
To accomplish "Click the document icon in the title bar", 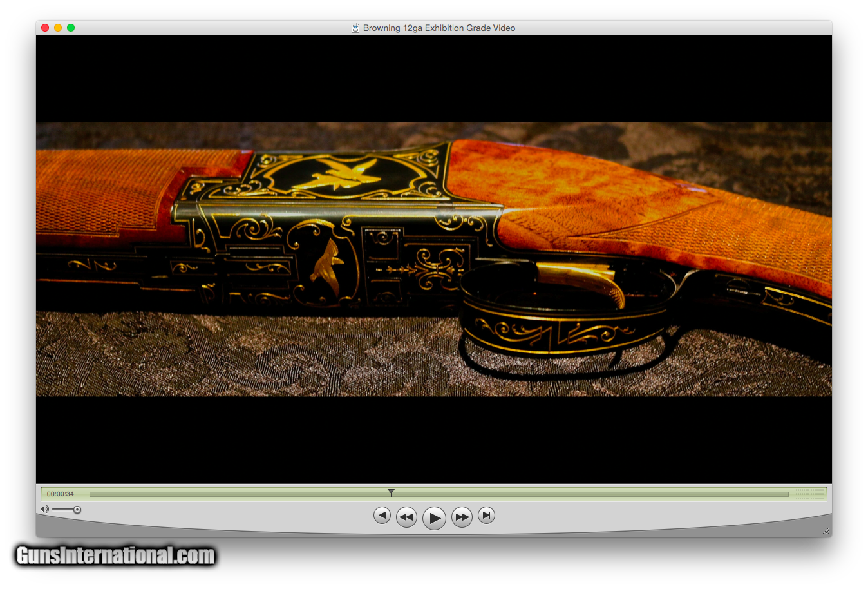I will (x=355, y=28).
